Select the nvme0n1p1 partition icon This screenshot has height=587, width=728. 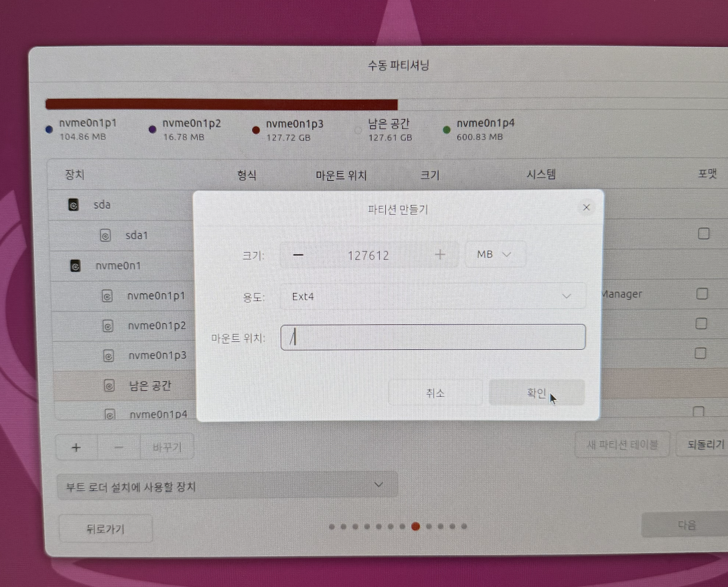click(107, 296)
